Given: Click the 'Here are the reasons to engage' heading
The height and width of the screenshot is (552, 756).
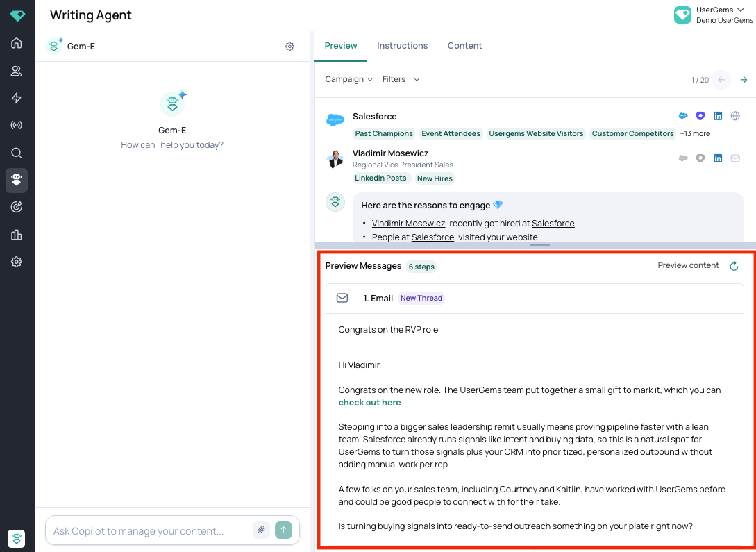Looking at the screenshot, I should click(x=432, y=205).
